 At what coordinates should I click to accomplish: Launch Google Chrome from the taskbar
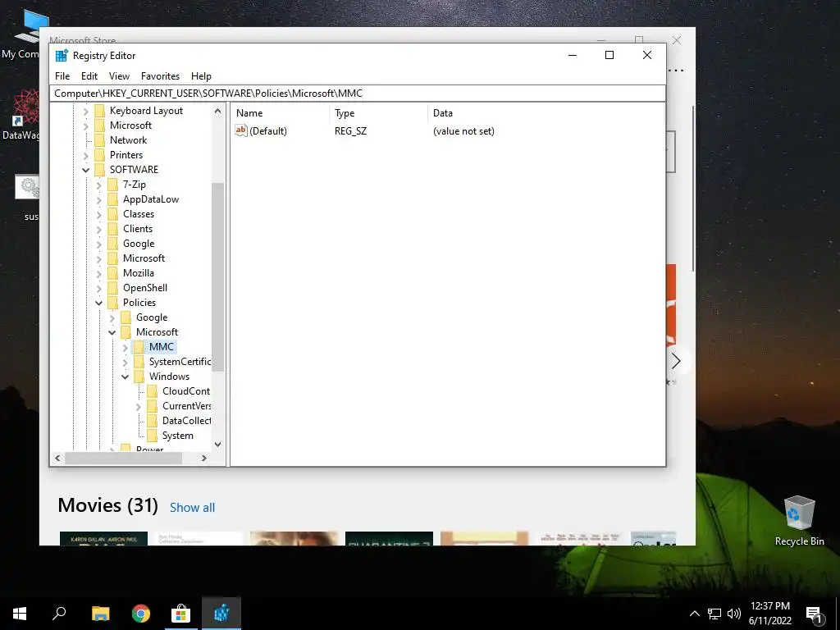click(x=141, y=614)
